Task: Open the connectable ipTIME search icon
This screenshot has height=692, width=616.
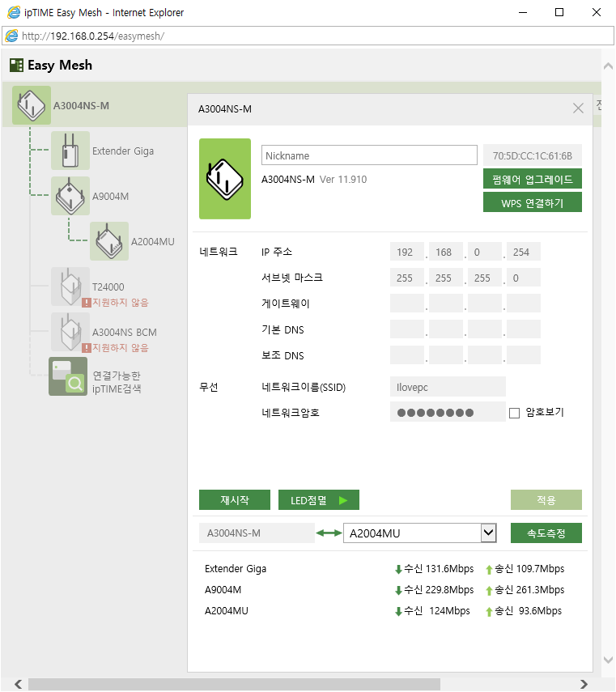Action: (x=68, y=376)
